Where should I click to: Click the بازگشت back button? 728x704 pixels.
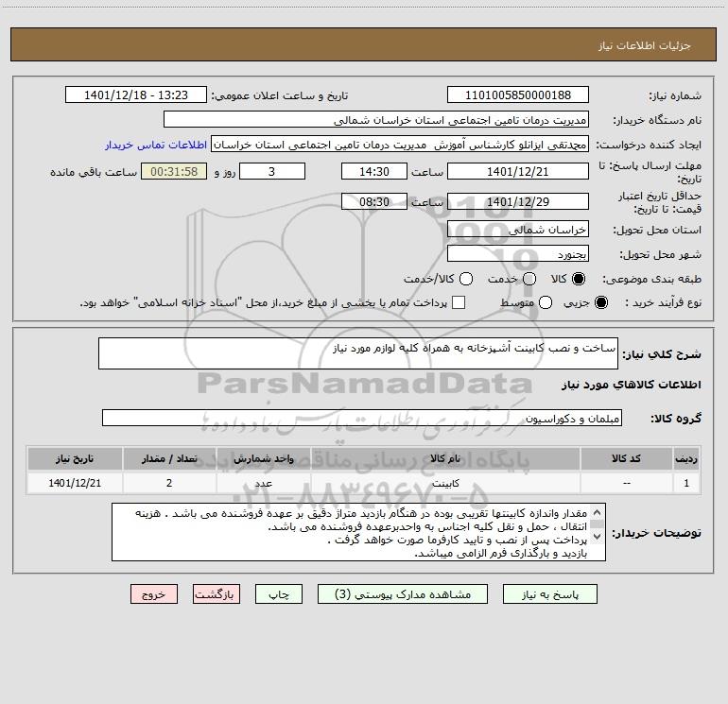(x=217, y=594)
